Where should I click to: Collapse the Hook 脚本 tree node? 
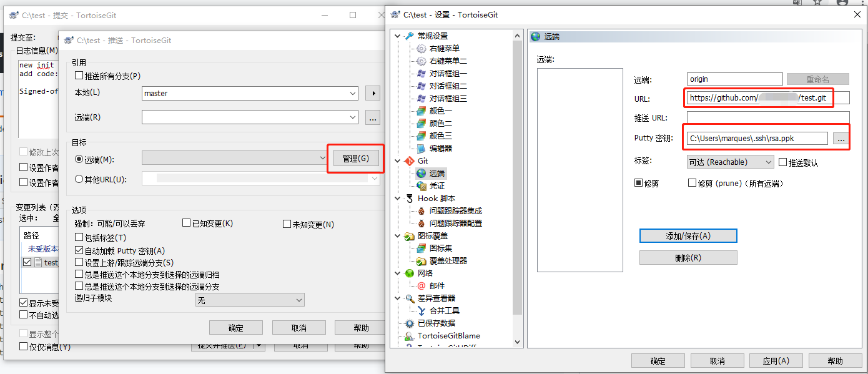pos(398,198)
